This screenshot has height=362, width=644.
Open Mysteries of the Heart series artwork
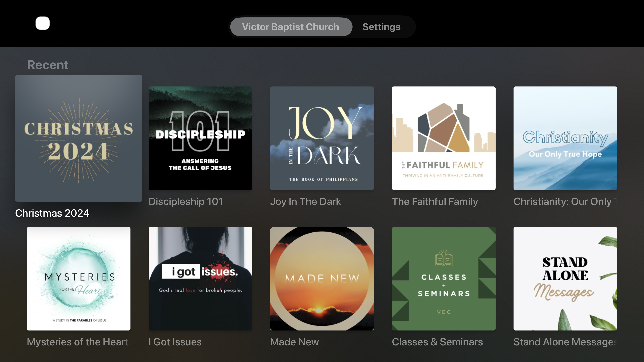(78, 279)
